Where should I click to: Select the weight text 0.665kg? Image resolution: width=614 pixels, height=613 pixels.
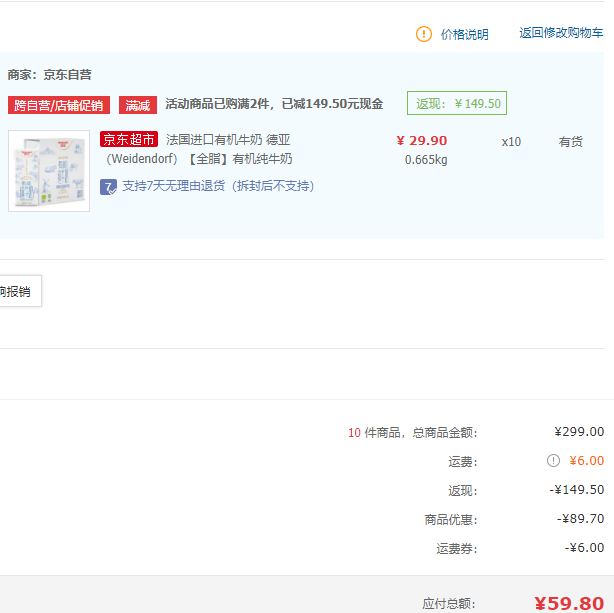click(426, 160)
